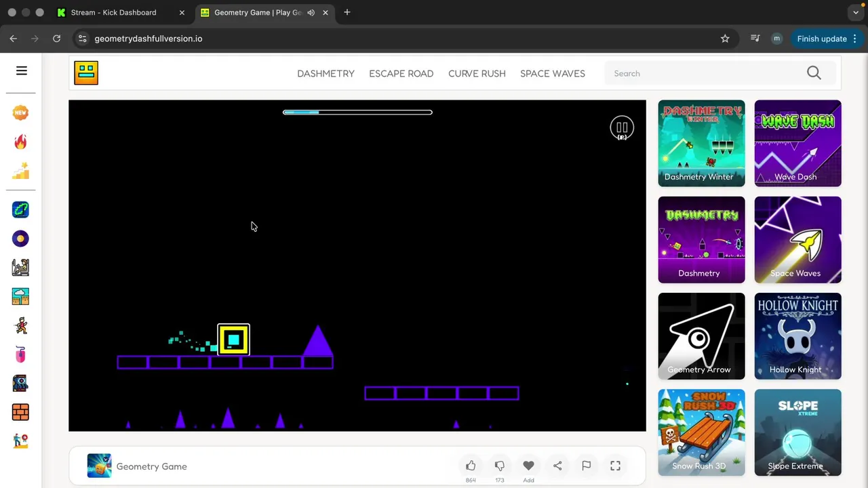Open the ESCAPE ROAD nav link
This screenshot has width=868, height=488.
coord(401,73)
